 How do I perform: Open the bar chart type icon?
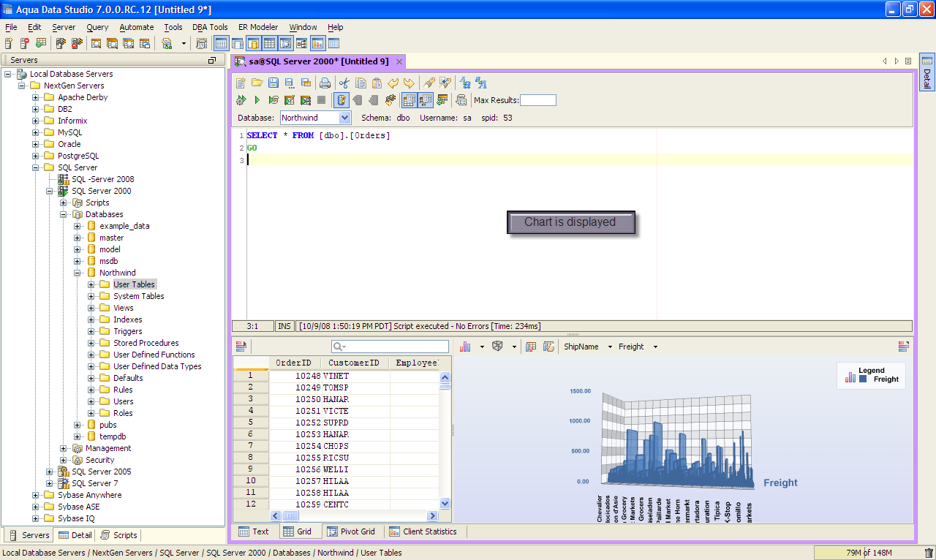[465, 347]
